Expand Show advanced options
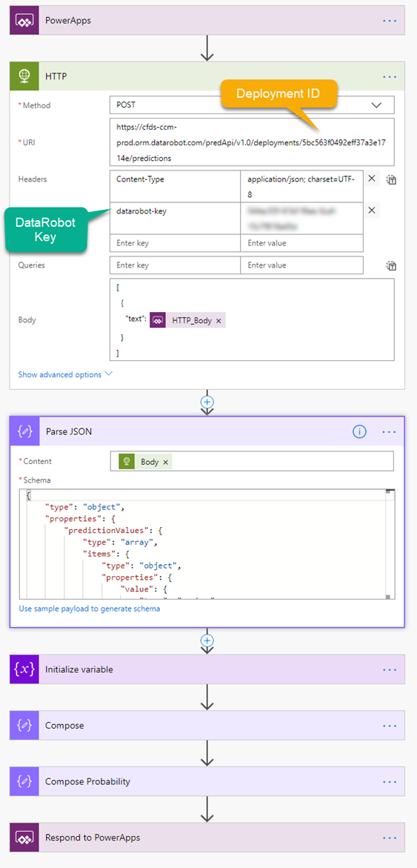417x868 pixels. point(65,374)
